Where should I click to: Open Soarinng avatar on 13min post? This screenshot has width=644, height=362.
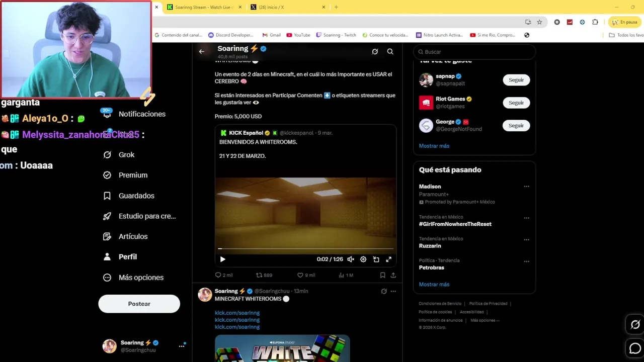pyautogui.click(x=205, y=295)
